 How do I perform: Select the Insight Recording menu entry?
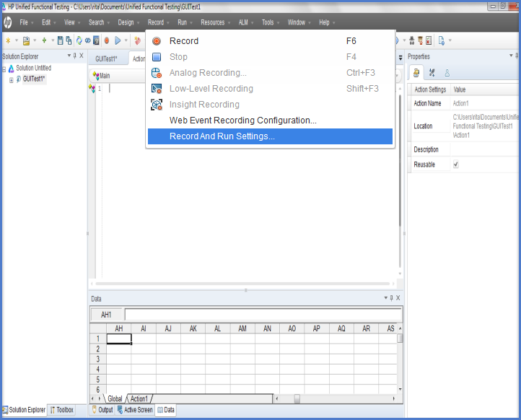(270, 105)
